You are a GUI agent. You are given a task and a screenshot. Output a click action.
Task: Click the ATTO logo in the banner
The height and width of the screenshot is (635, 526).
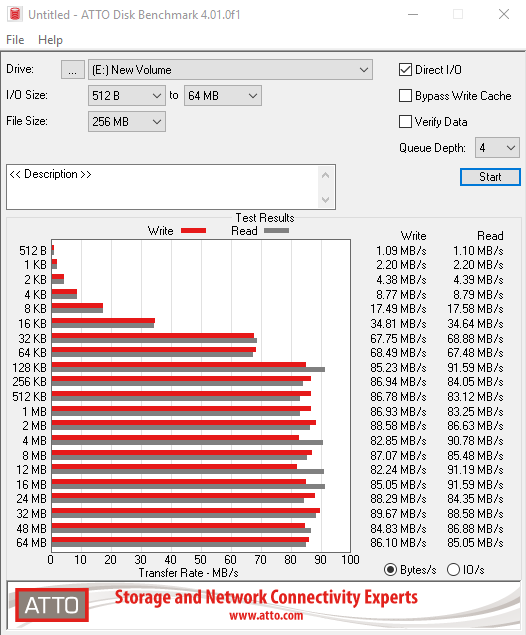pos(52,605)
